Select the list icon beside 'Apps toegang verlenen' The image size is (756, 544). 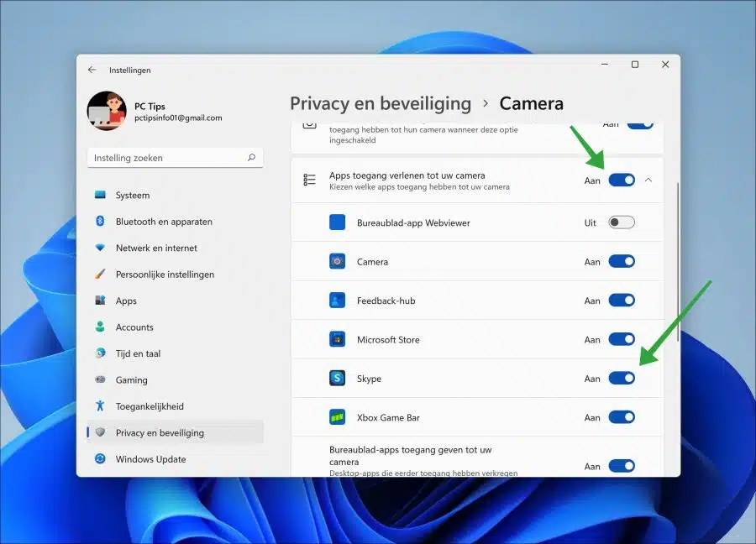coord(309,180)
